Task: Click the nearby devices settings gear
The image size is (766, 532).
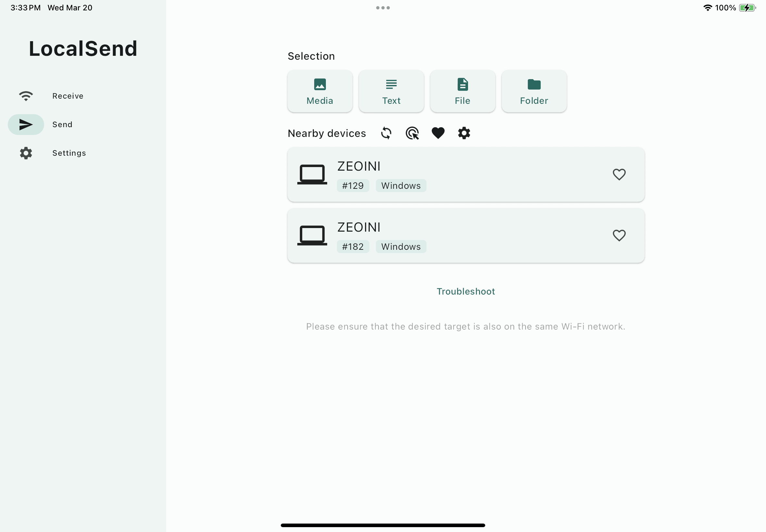Action: (x=463, y=133)
